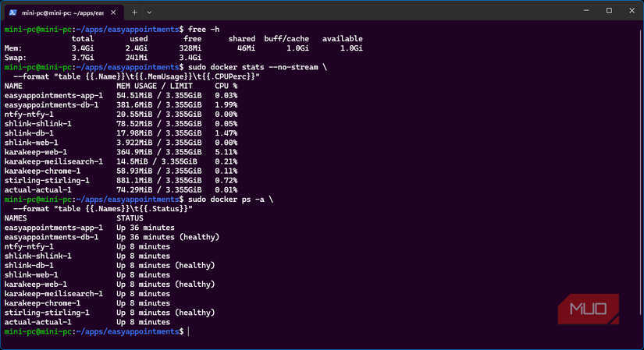Click the 'MEM USAGE / LIMIT' header
The height and width of the screenshot is (350, 644).
(x=155, y=86)
